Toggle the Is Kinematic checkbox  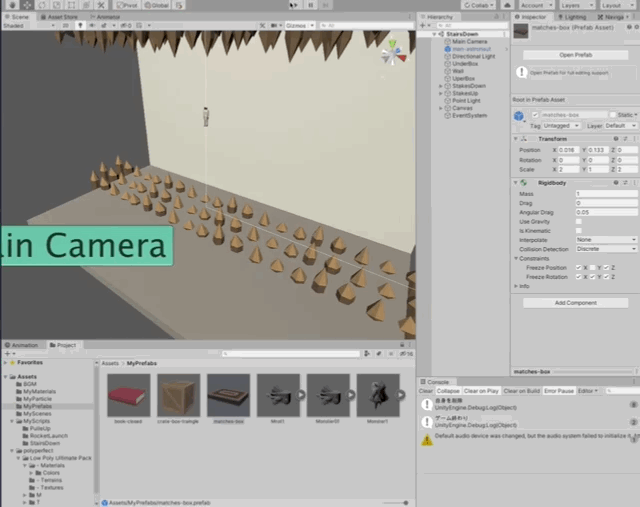[x=579, y=230]
